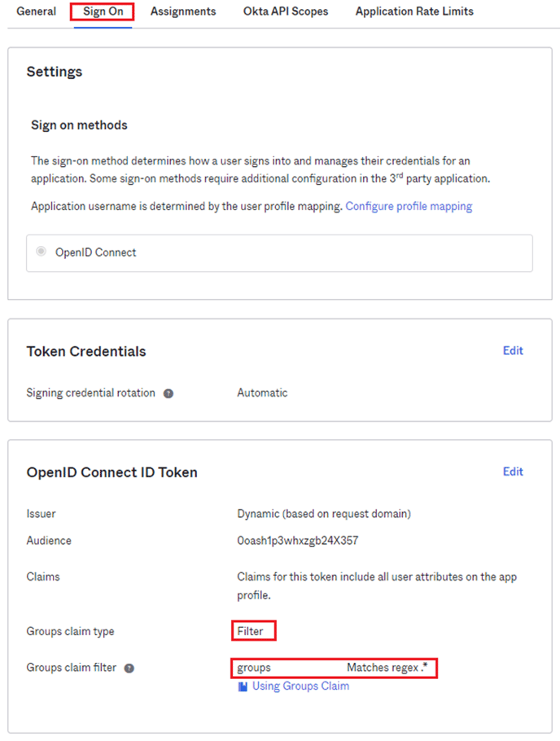This screenshot has height=741, width=560.
Task: Click the book icon beside Using Groups Claim
Action: [243, 686]
